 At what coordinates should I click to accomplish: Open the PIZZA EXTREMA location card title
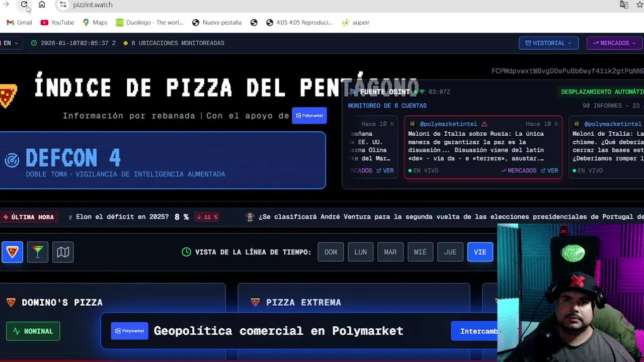point(303,302)
